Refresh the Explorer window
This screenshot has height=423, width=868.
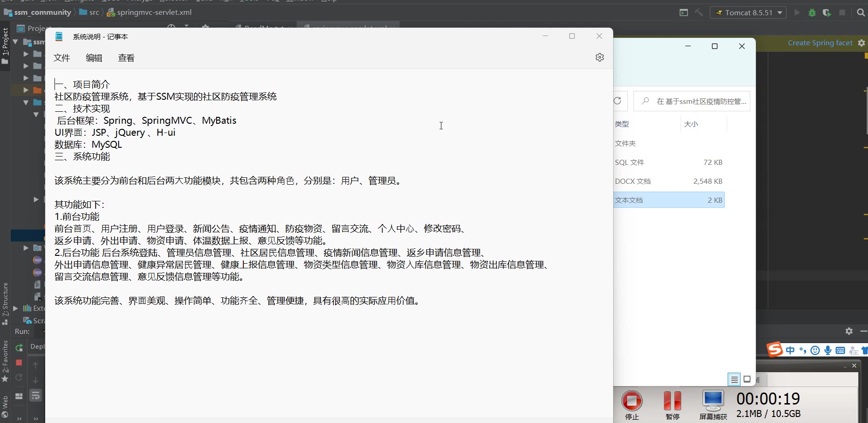(618, 101)
